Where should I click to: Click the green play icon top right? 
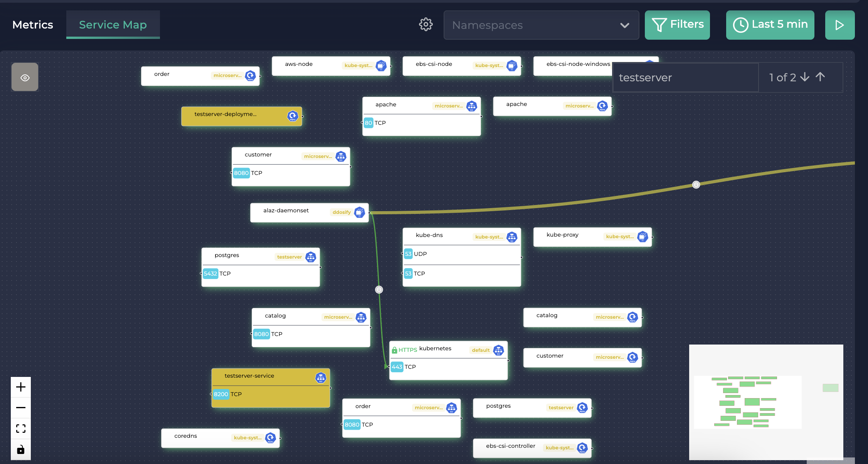(x=840, y=25)
